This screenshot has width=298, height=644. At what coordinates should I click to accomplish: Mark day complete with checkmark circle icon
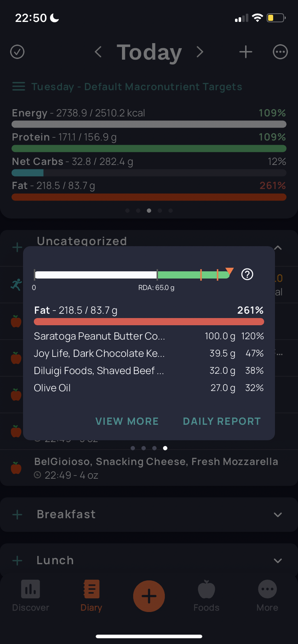(17, 52)
